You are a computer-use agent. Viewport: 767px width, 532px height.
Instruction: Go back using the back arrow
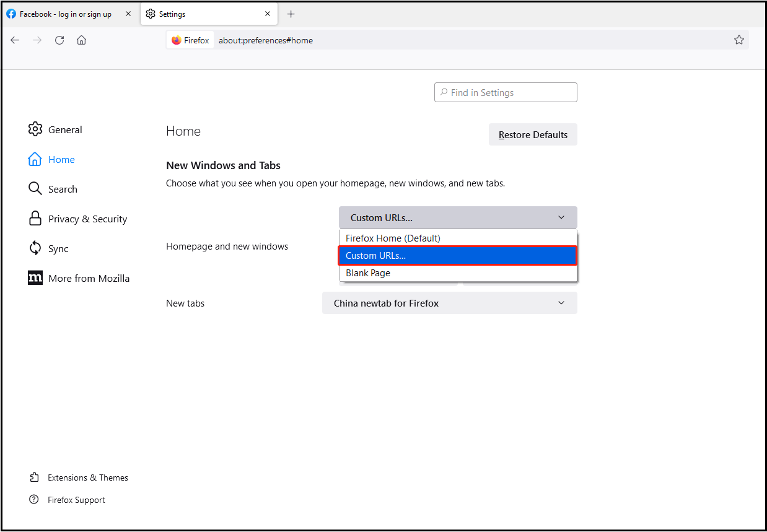[x=15, y=40]
